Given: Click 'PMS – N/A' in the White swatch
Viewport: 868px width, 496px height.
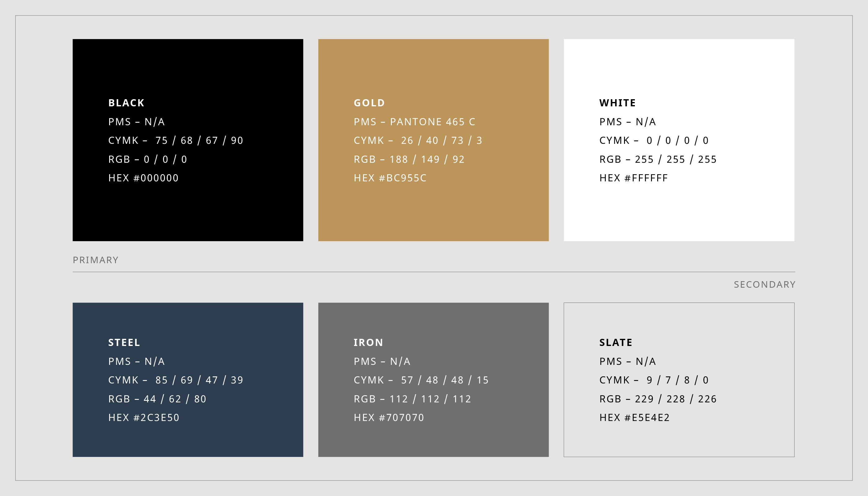Looking at the screenshot, I should (x=627, y=122).
